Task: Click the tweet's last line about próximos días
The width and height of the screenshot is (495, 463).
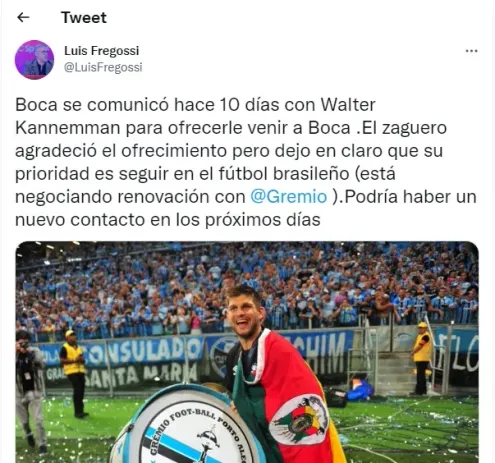Action: [x=168, y=220]
